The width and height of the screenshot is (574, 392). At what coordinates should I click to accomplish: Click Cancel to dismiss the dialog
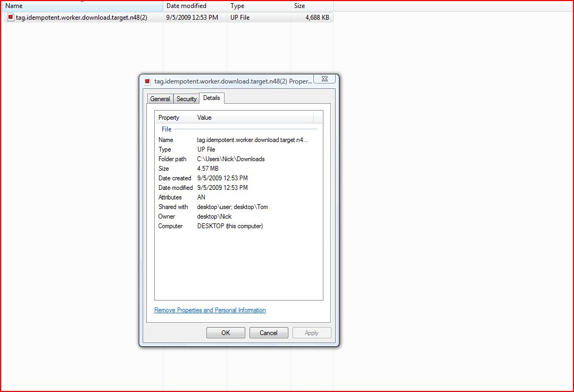[268, 332]
